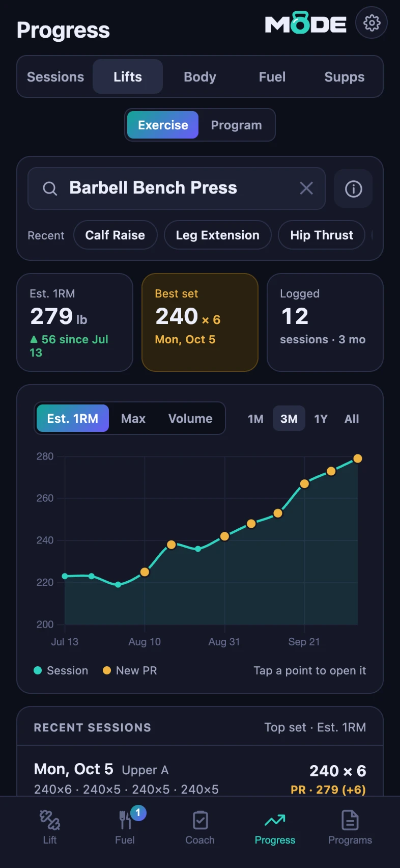Click the search magnifier icon
This screenshot has width=400, height=868.
pos(50,188)
